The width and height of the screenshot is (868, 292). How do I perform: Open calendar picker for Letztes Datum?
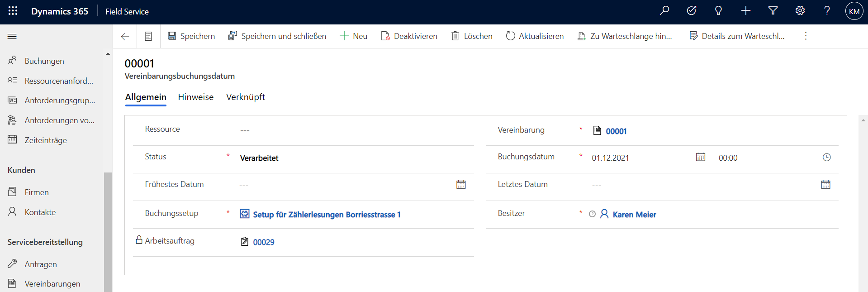coord(825,185)
